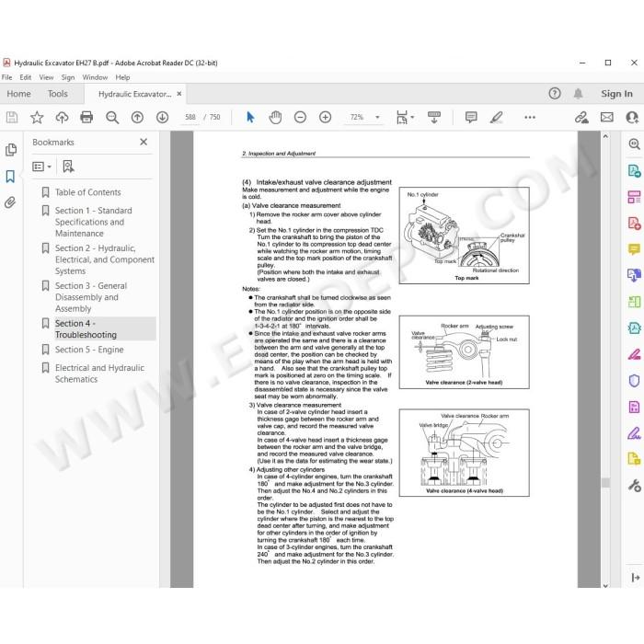Zoom out with minus icon
This screenshot has width=644, height=644.
tap(300, 118)
